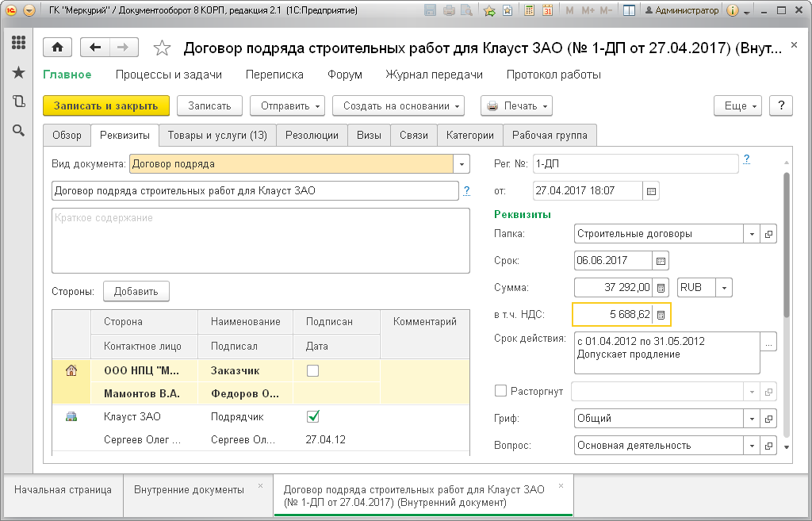This screenshot has height=521, width=812.
Task: Open the calendar icon in title bar
Action: [547, 10]
